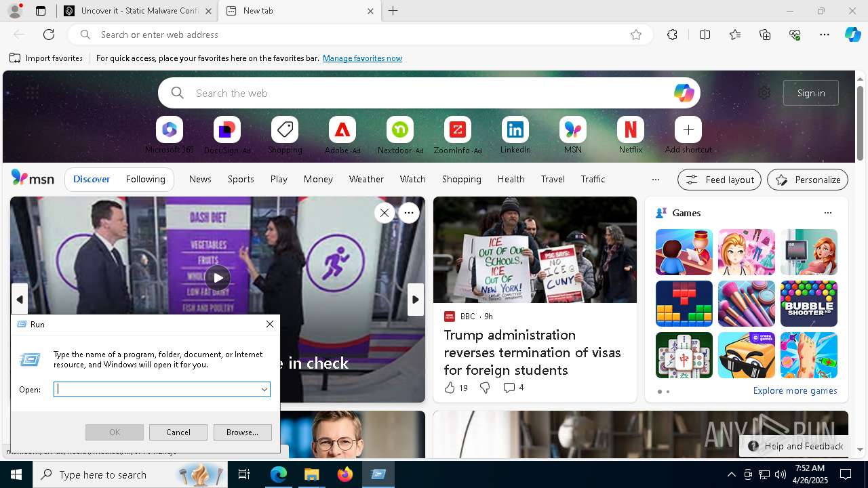Click Manage favorites now link

tap(362, 58)
